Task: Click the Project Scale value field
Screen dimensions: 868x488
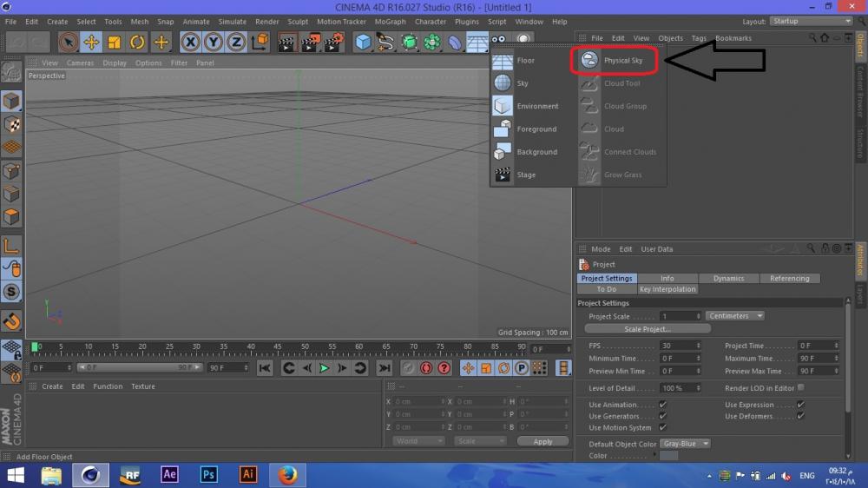Action: pos(681,316)
